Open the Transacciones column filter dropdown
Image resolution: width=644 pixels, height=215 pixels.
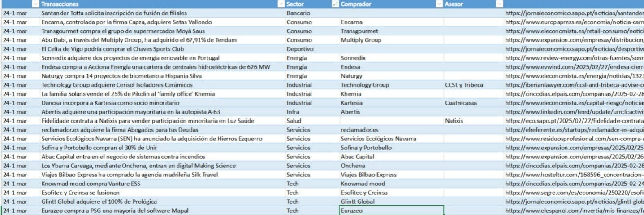point(281,4)
